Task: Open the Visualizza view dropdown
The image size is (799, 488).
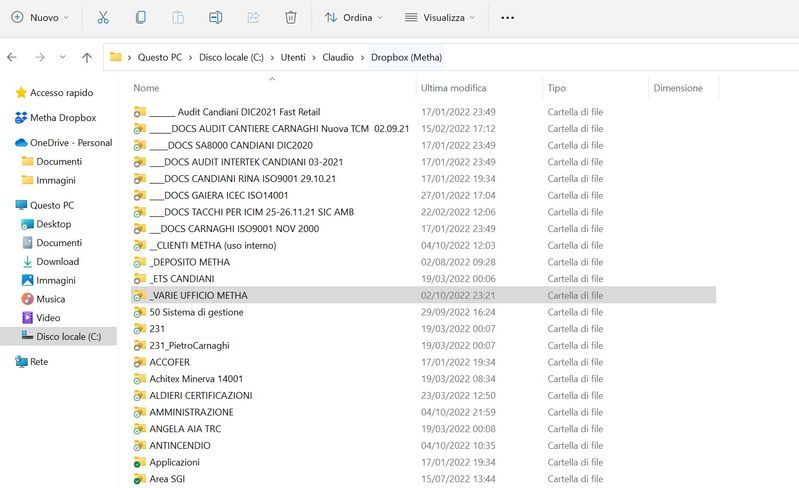Action: click(x=440, y=17)
